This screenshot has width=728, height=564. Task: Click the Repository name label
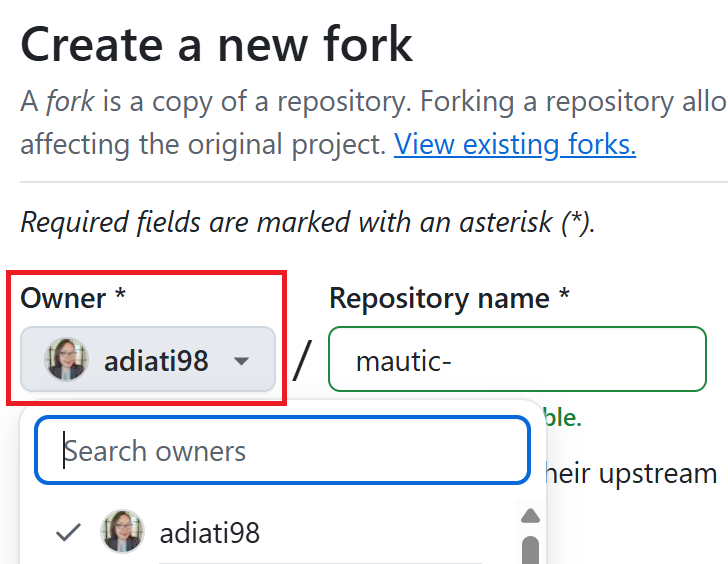[449, 298]
